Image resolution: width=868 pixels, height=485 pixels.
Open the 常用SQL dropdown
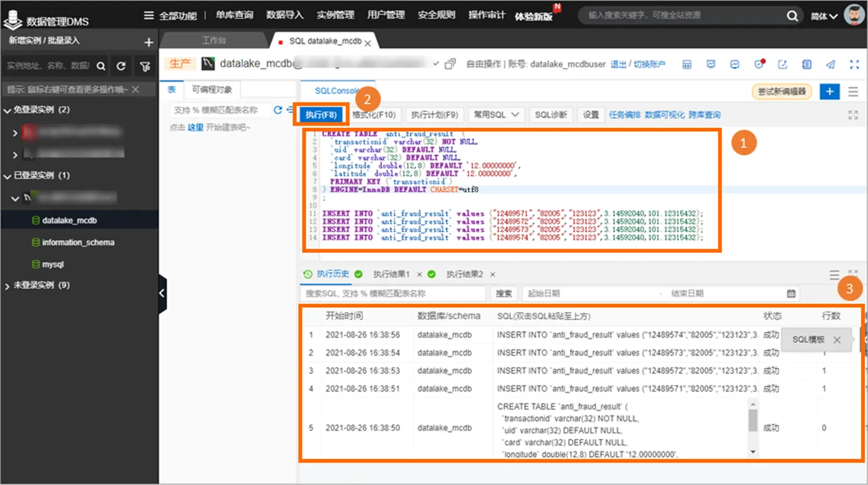pos(497,115)
